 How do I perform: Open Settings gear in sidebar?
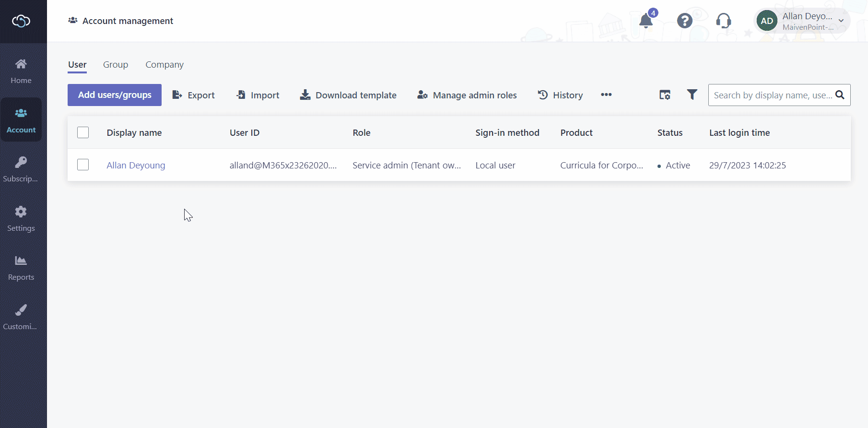tap(21, 212)
